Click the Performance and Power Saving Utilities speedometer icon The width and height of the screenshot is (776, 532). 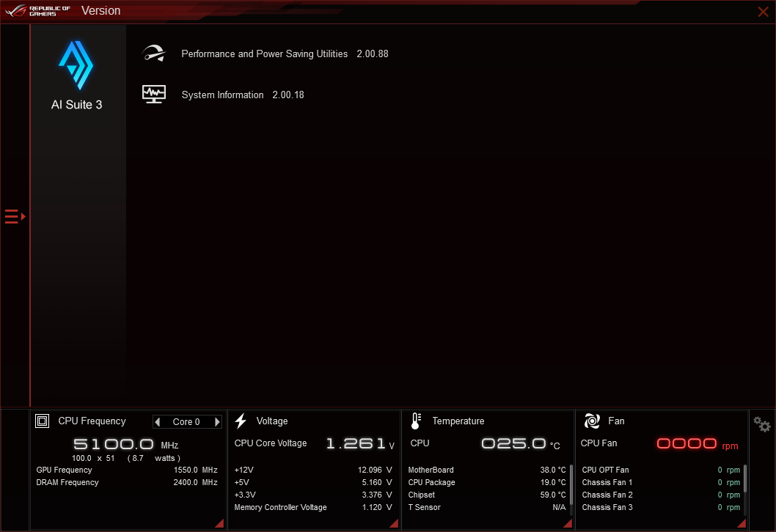pos(154,53)
